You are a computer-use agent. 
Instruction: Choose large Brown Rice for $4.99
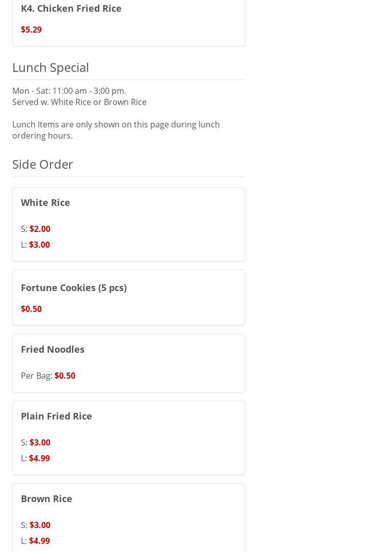[39, 541]
